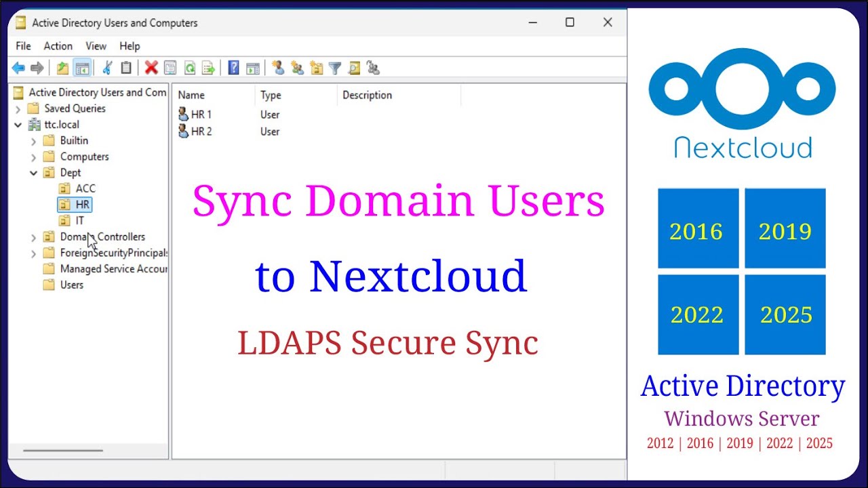This screenshot has height=488, width=868.
Task: Expand the Builtin container
Action: pos(34,141)
